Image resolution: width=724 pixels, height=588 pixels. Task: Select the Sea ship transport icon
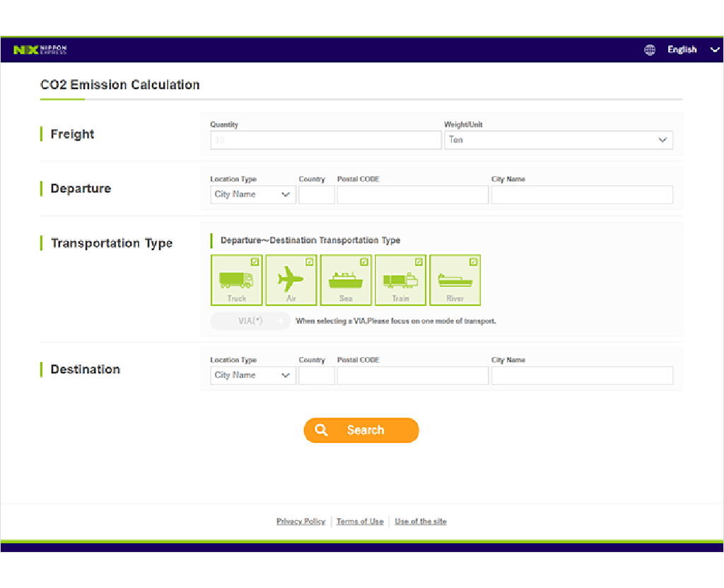point(345,279)
